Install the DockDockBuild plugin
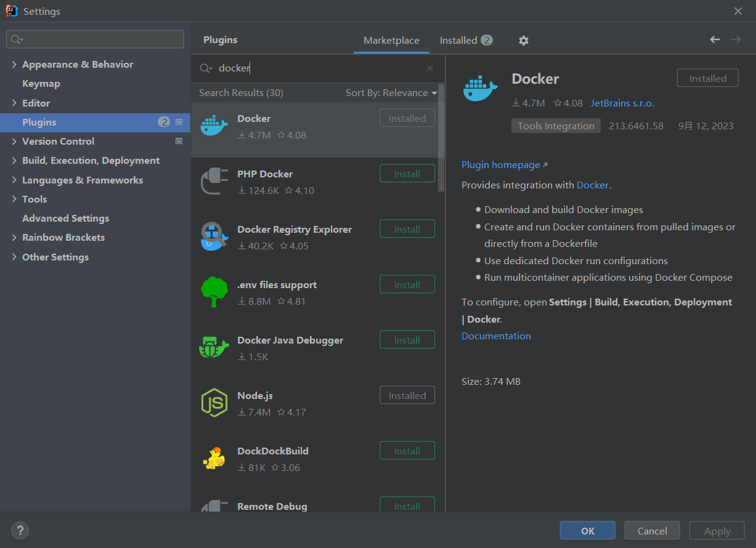This screenshot has width=756, height=548. click(407, 451)
